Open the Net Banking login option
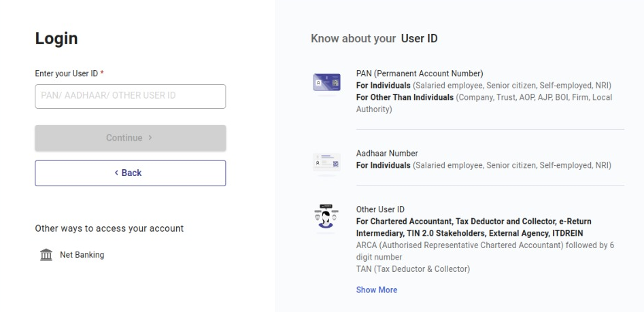Screen dimensions: 644x312 click(x=82, y=255)
